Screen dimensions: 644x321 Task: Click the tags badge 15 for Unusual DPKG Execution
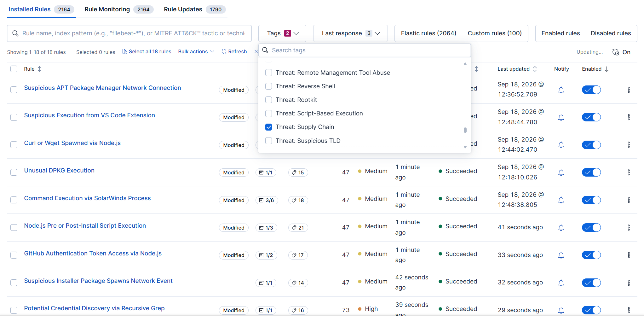click(x=298, y=172)
